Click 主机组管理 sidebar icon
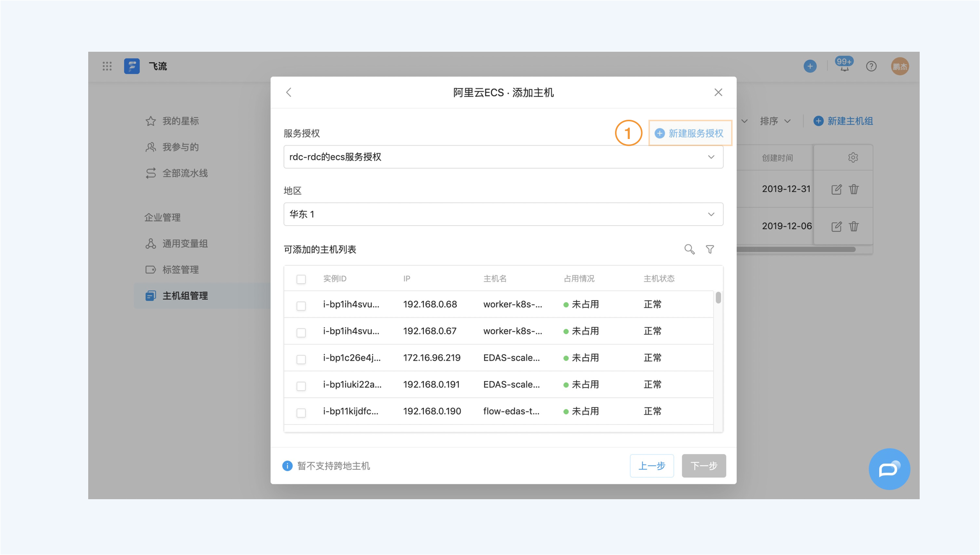 [151, 296]
